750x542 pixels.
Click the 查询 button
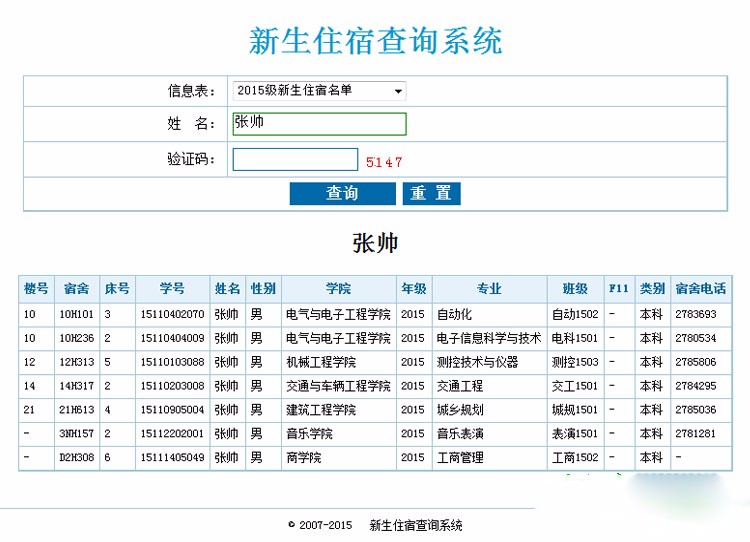tap(342, 193)
